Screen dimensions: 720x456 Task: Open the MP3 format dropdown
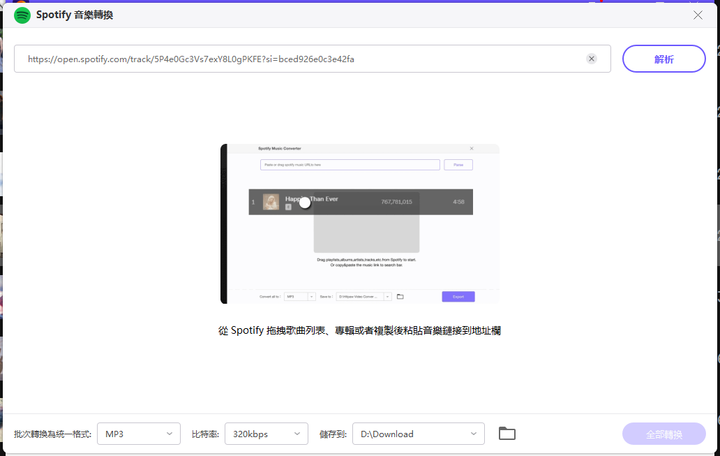[139, 434]
